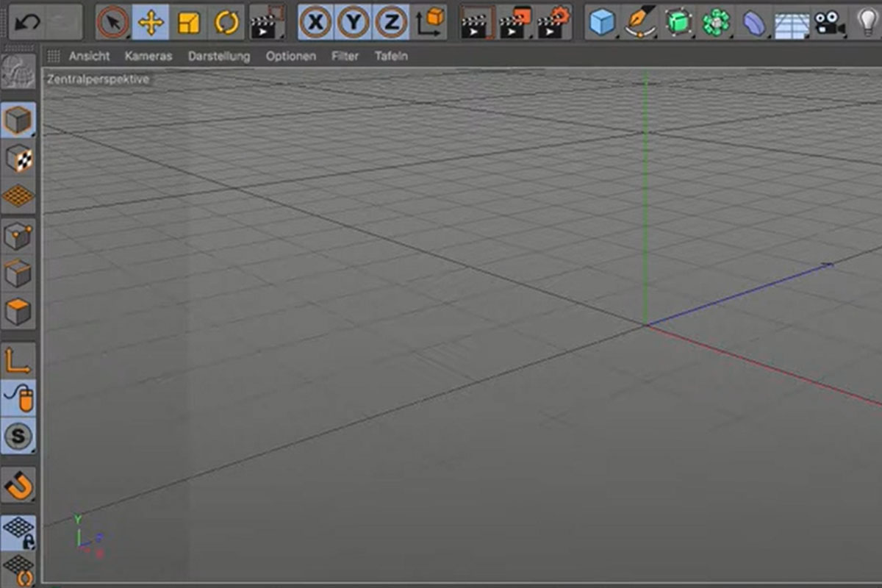The height and width of the screenshot is (588, 882).
Task: Select the Live Selection tool
Action: pos(113,23)
